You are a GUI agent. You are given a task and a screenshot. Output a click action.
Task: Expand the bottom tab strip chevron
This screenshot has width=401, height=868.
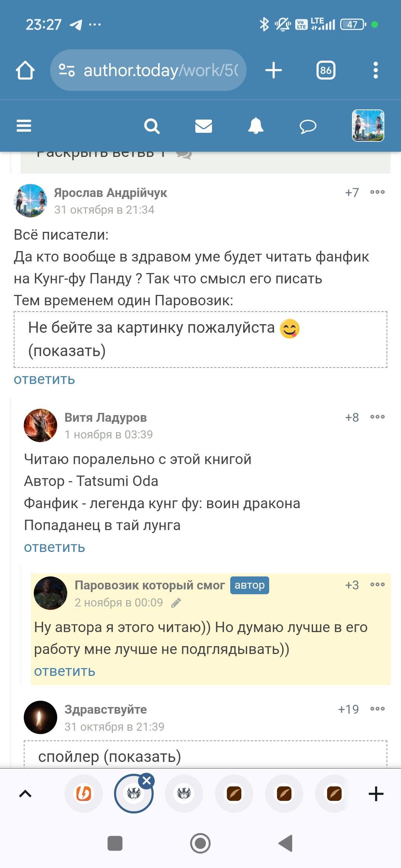(25, 794)
